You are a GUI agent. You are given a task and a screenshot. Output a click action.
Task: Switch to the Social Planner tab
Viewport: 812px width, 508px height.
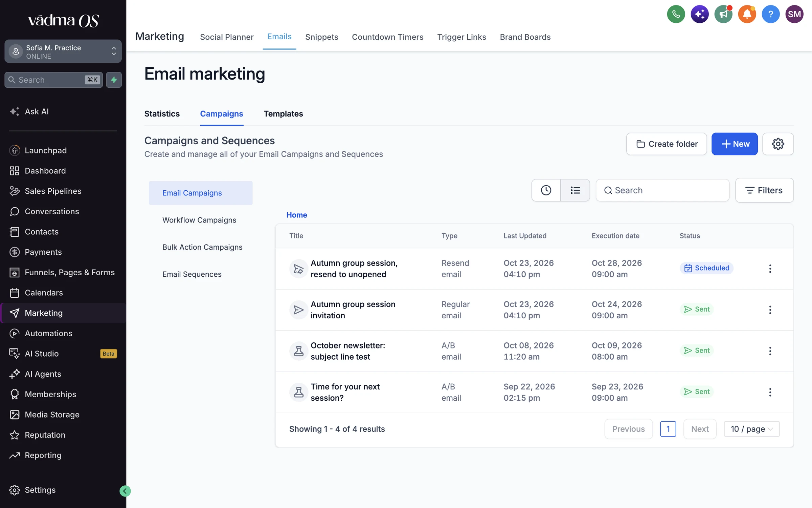(x=227, y=37)
